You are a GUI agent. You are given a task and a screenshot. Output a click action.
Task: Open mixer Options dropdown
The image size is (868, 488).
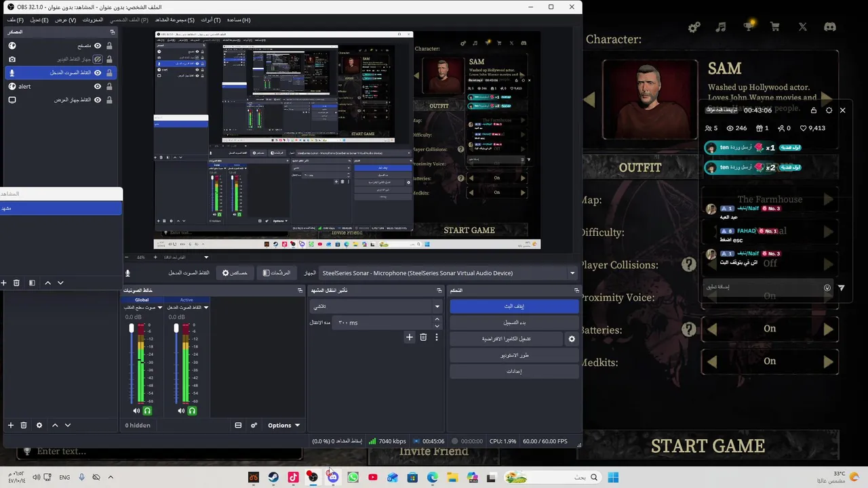[x=283, y=425]
